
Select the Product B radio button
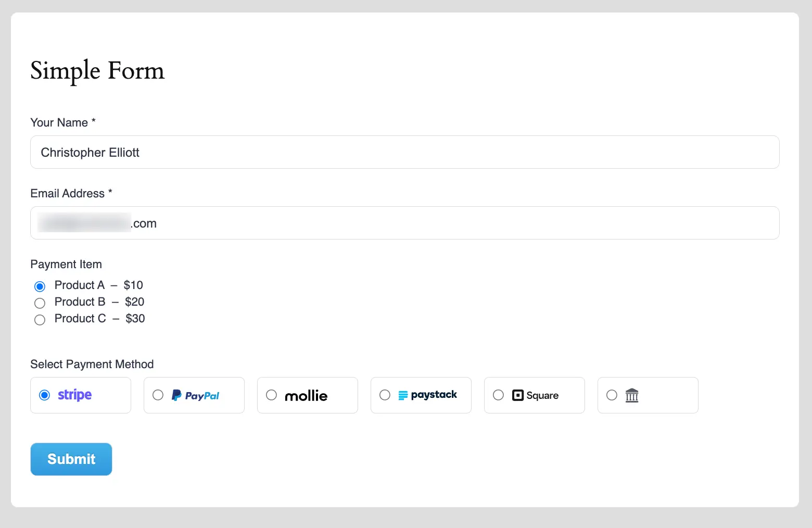click(x=40, y=303)
